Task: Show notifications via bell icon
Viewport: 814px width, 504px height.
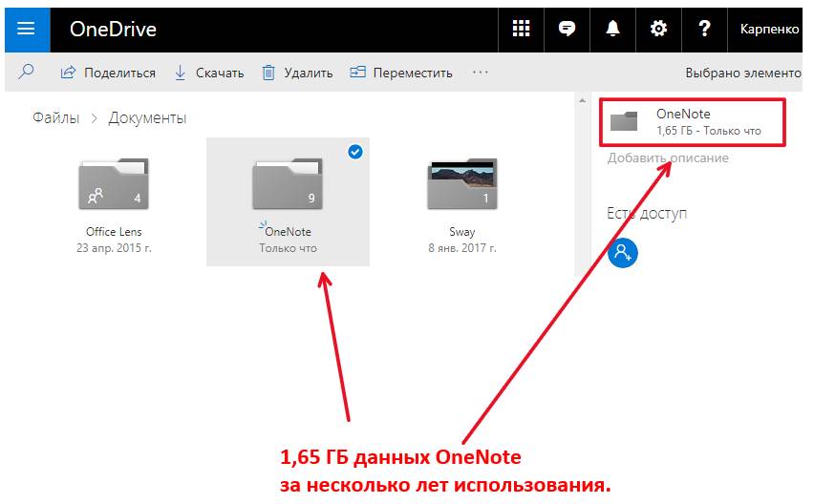Action: [x=612, y=29]
